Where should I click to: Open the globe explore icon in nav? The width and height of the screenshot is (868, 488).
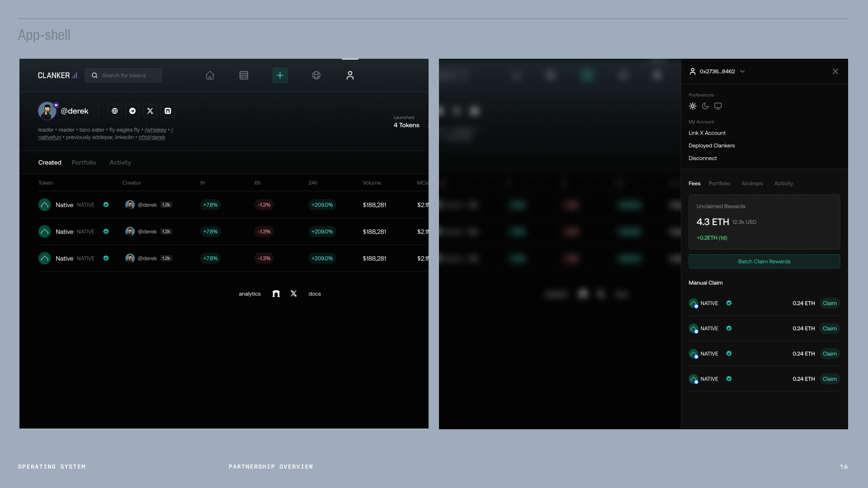[316, 75]
